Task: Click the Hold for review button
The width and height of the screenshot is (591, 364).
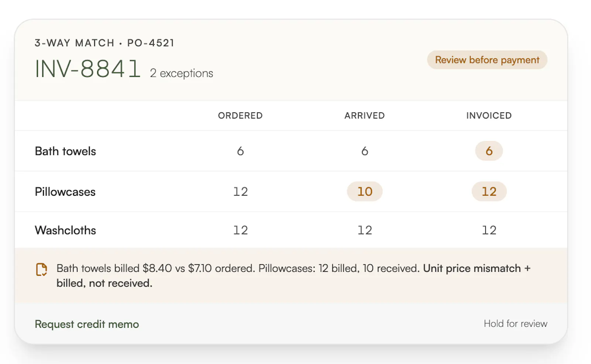Action: pos(515,324)
